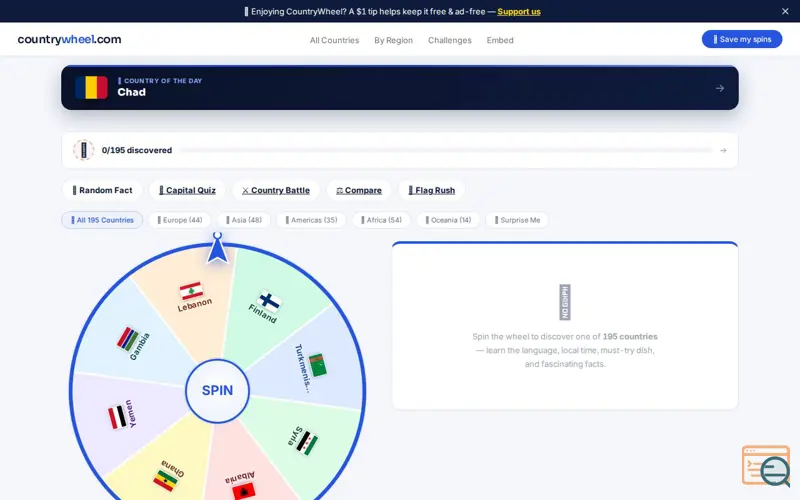Open the Embed nav item
This screenshot has height=500, width=800.
[x=499, y=40]
